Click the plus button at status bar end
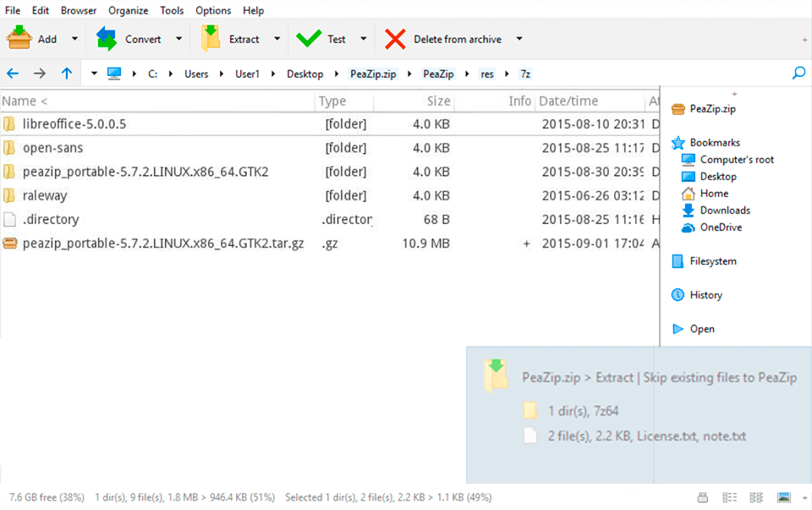812x510 pixels. click(804, 498)
